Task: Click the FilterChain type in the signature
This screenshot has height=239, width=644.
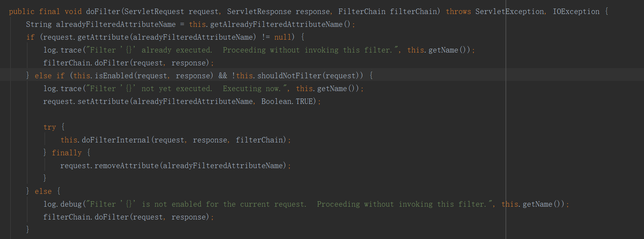Action: click(362, 12)
